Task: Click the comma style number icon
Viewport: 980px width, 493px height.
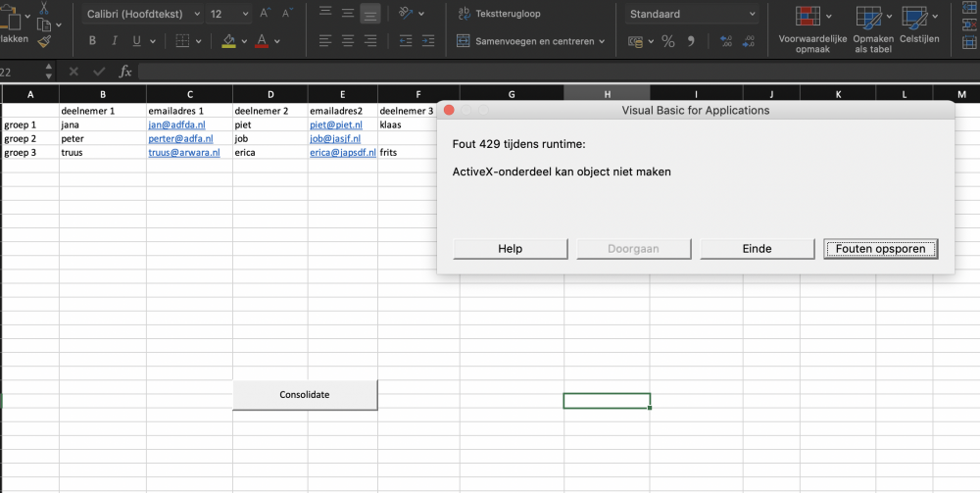Action: [x=691, y=41]
